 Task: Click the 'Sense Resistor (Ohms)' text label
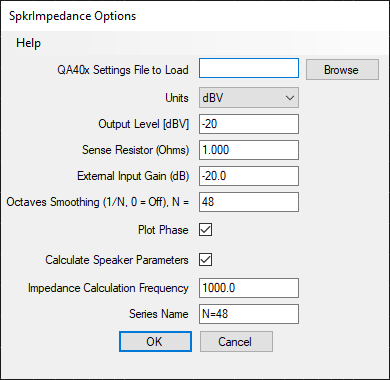[x=136, y=150]
